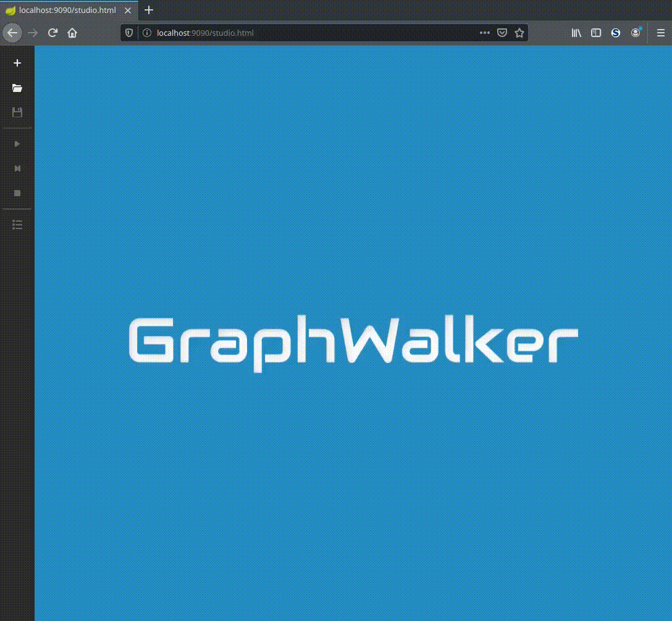Open page actions three-dot menu

[x=485, y=33]
